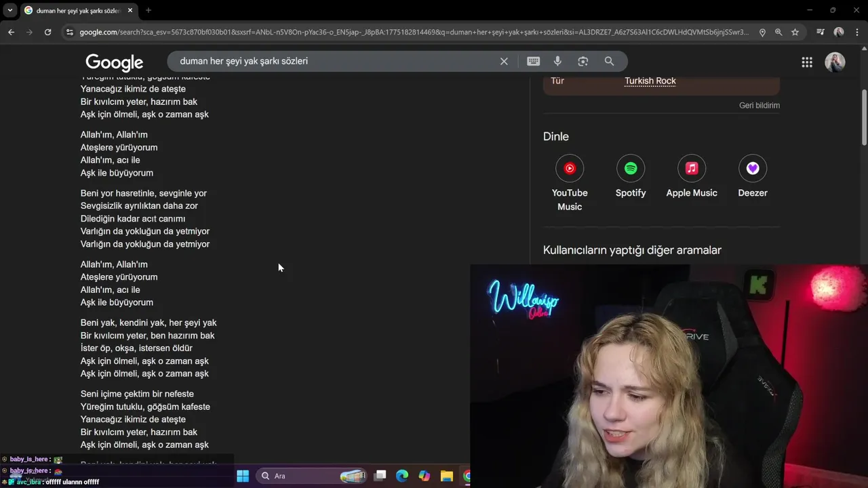
Task: Listen on Deezer
Action: (753, 177)
